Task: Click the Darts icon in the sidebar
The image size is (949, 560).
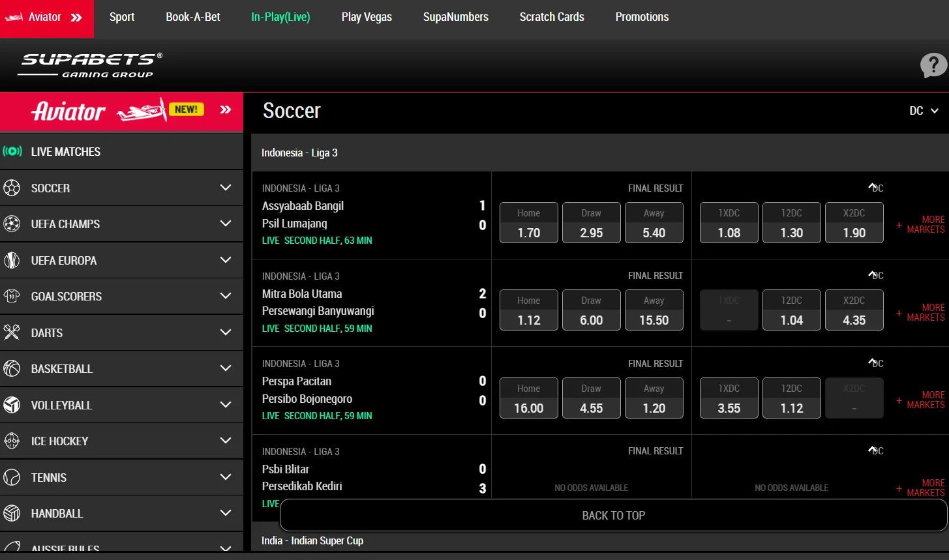Action: tap(12, 332)
